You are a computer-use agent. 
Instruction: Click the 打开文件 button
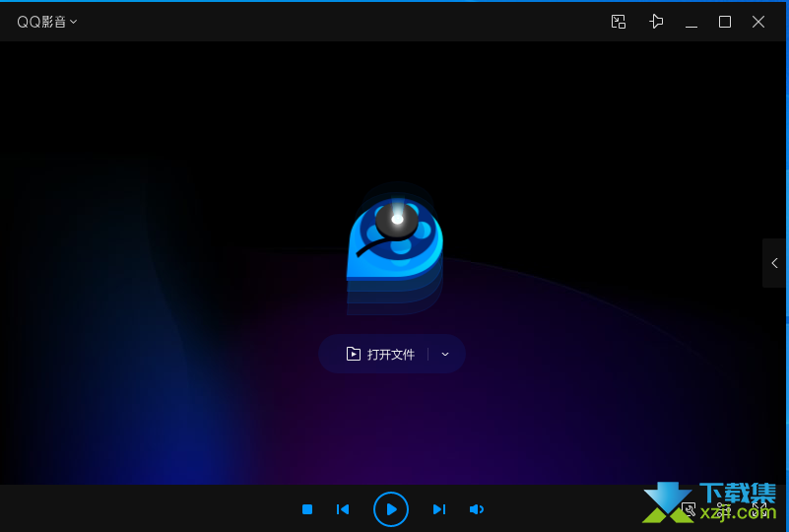[380, 354]
